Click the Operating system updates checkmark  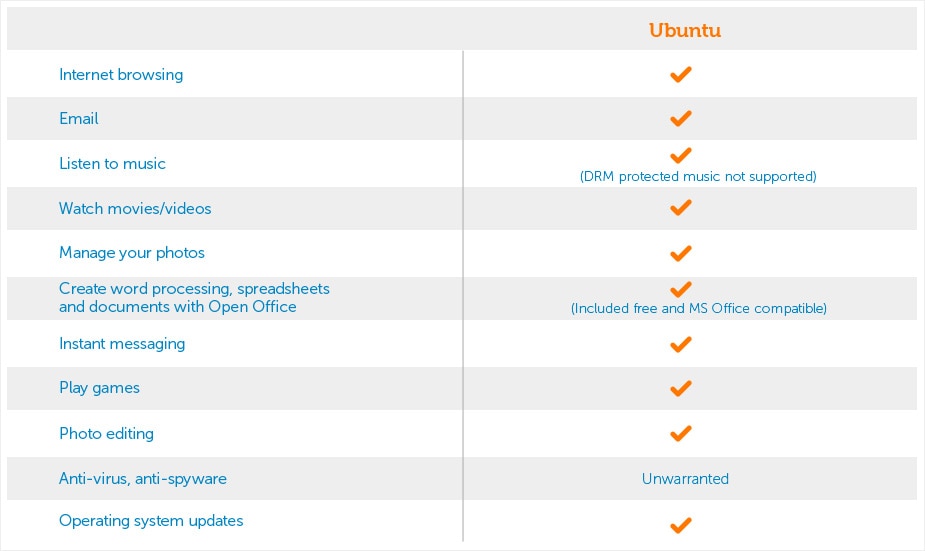680,525
